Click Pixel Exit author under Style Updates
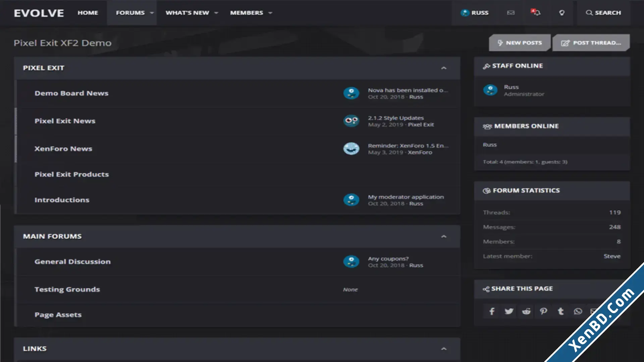Screen dimensions: 644x362 (421, 125)
